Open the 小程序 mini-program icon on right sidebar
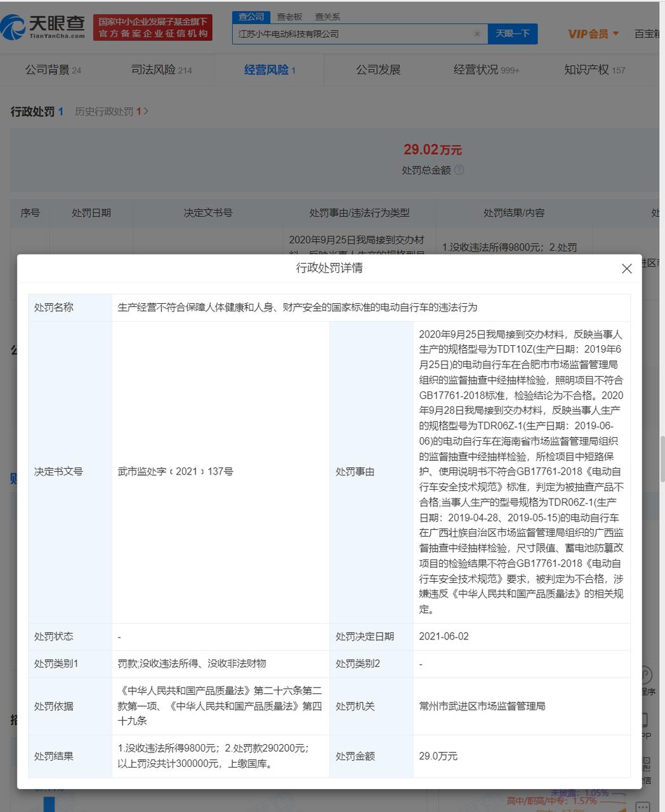The height and width of the screenshot is (812, 665). [x=646, y=675]
